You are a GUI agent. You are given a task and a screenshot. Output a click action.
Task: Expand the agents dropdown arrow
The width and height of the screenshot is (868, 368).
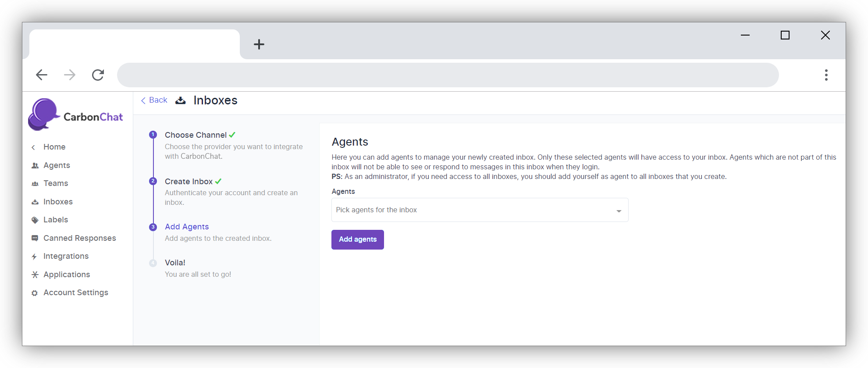point(619,211)
